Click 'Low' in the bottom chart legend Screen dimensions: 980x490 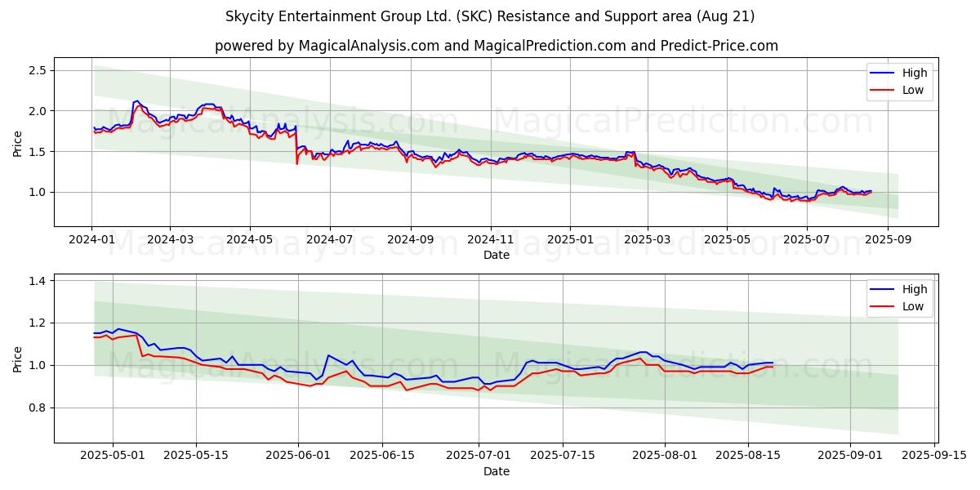click(913, 306)
